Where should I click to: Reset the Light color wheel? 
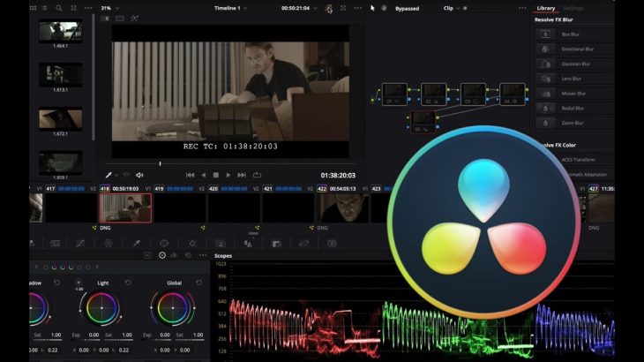128,283
